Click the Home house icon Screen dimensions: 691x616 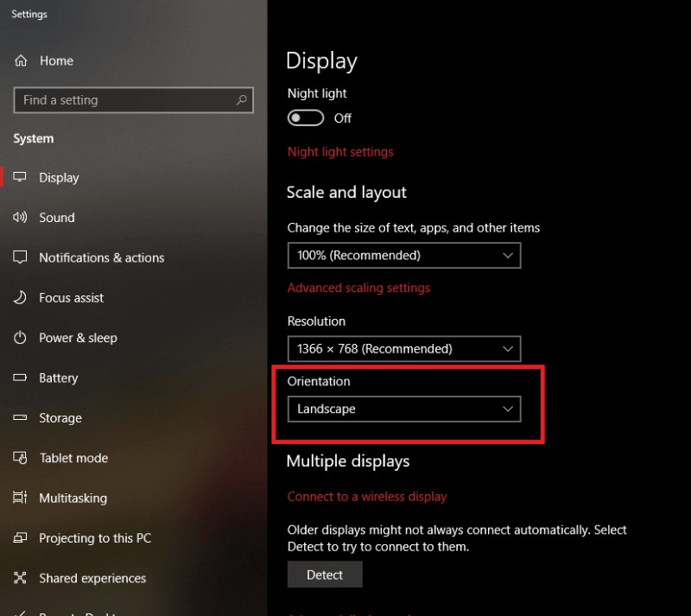point(21,60)
